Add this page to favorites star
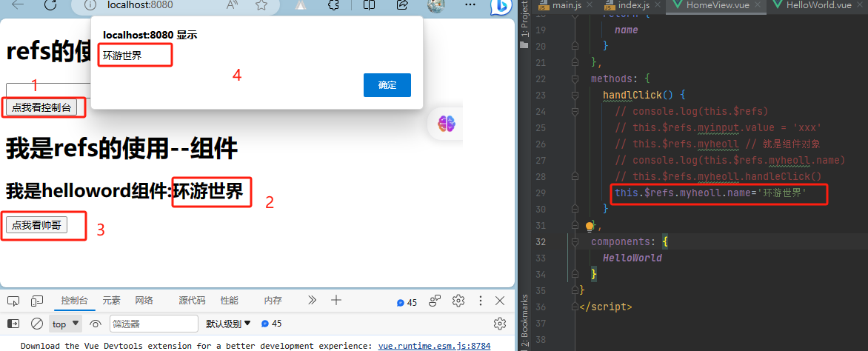The height and width of the screenshot is (351, 868). click(x=261, y=5)
